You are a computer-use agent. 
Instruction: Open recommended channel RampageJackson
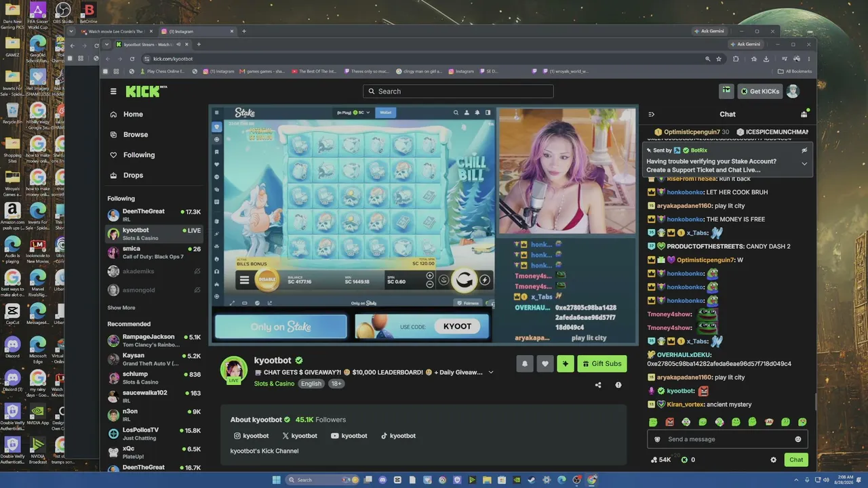154,340
